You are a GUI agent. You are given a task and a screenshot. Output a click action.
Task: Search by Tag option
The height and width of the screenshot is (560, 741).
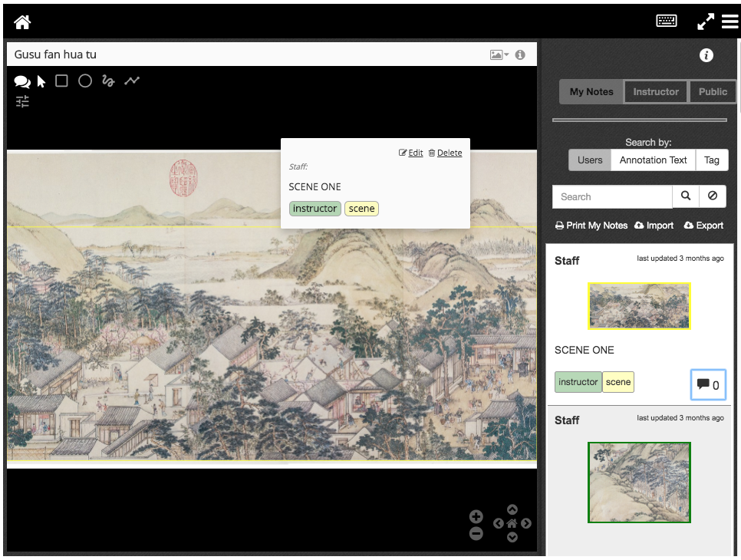point(712,160)
